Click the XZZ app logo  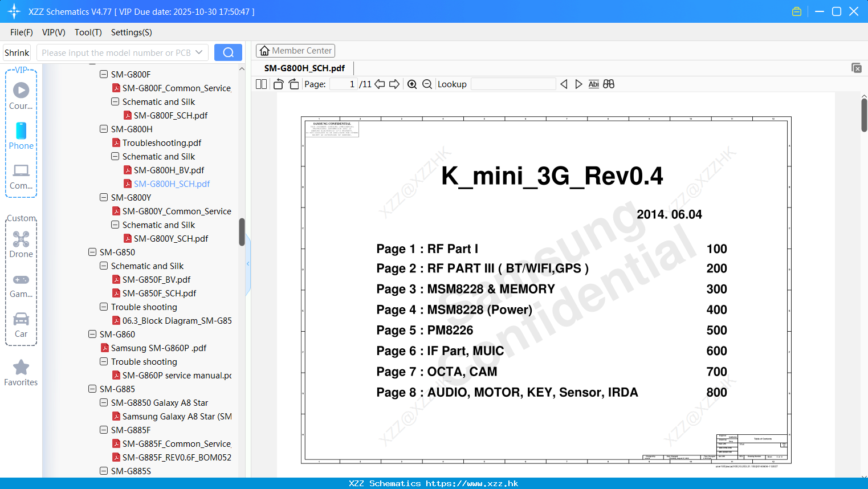tap(14, 11)
